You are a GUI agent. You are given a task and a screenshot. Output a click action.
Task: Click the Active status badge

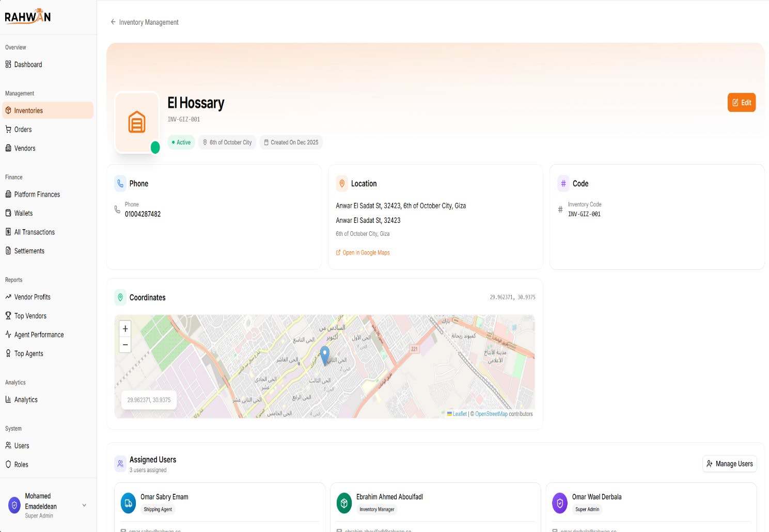181,142
